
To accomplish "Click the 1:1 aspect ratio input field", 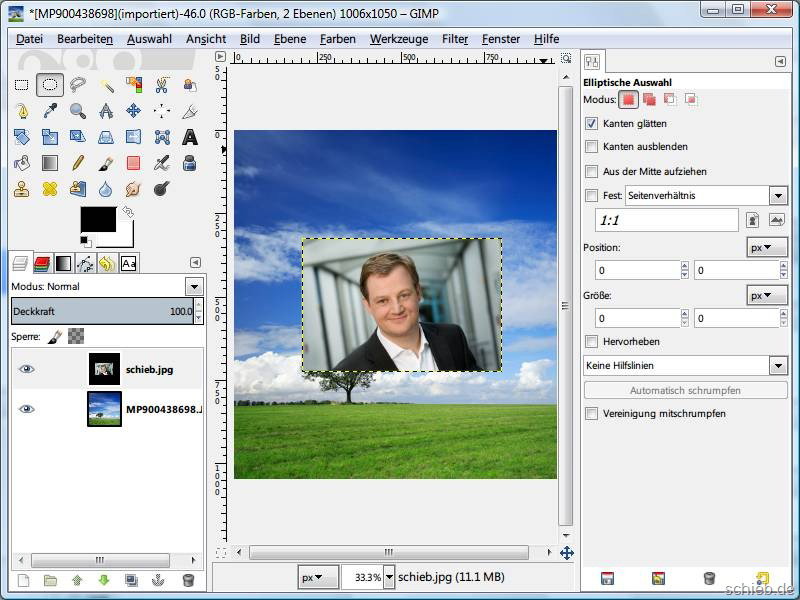I will point(665,220).
